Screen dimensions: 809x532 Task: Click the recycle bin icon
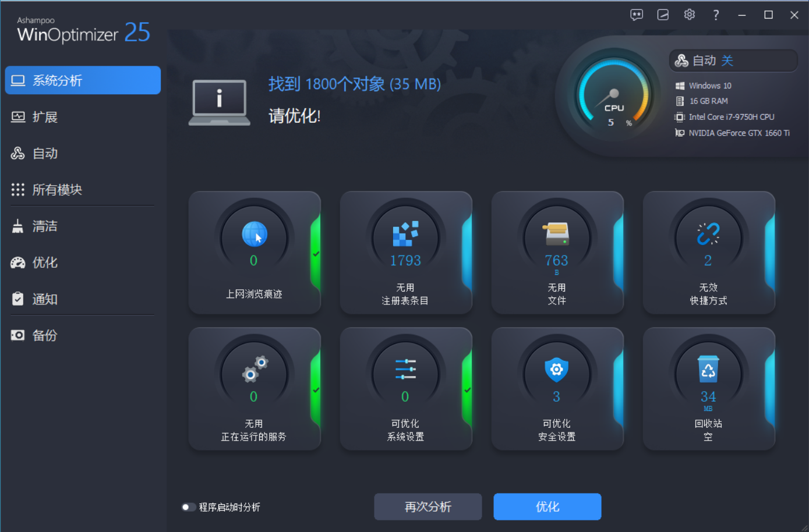pos(708,370)
